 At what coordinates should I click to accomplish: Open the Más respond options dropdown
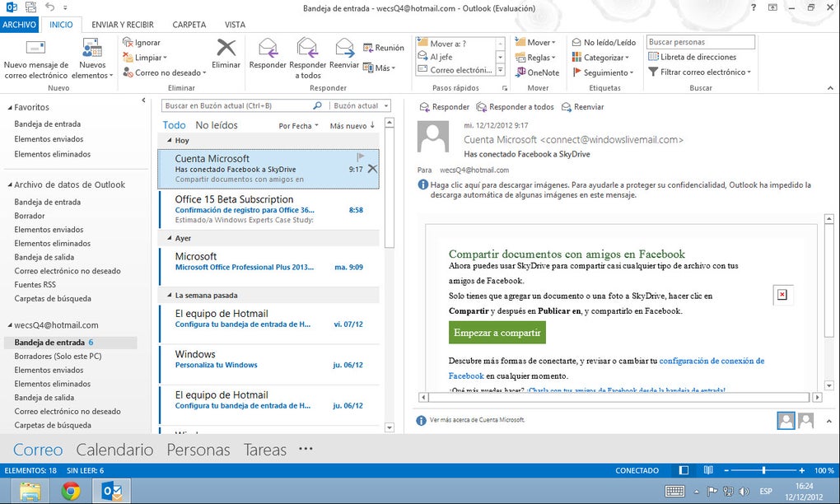point(380,68)
